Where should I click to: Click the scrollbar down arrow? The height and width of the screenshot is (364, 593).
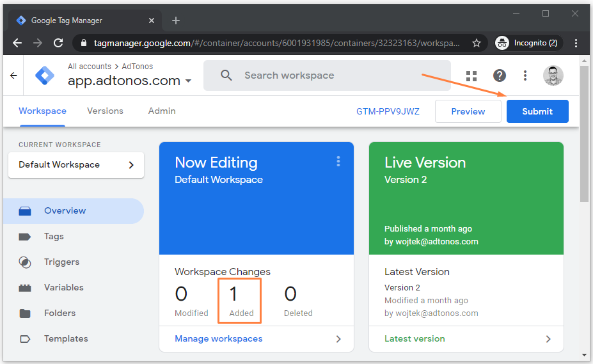[584, 355]
